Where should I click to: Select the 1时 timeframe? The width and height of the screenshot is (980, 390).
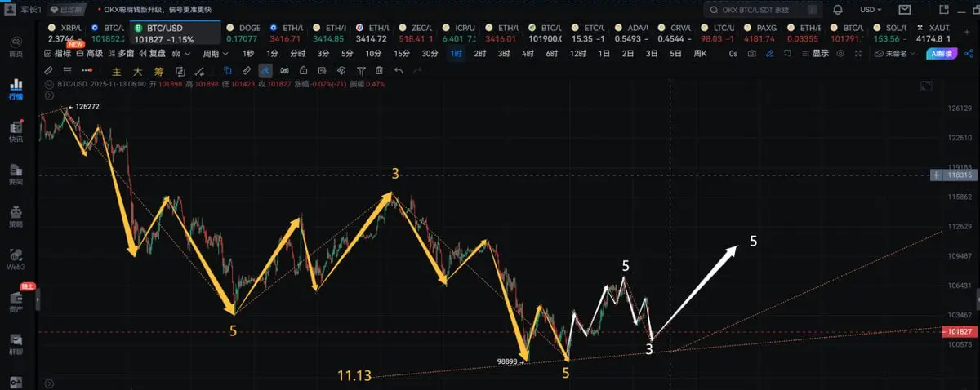[456, 53]
